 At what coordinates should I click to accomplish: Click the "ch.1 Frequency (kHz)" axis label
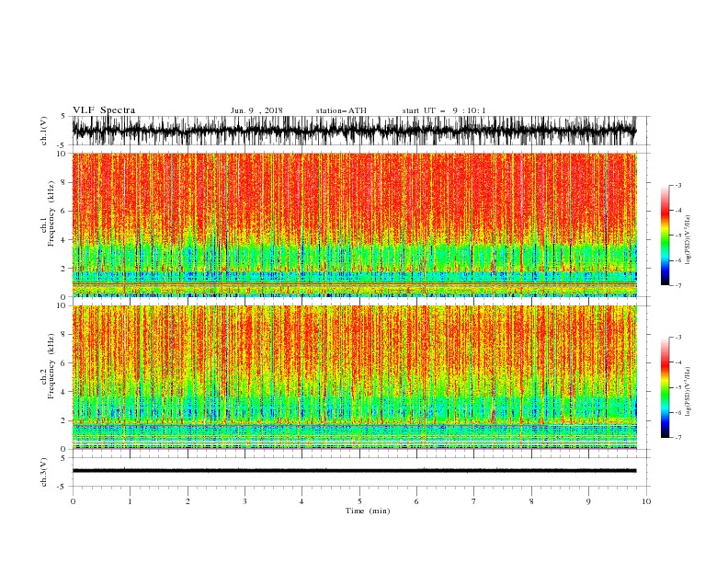(x=48, y=213)
